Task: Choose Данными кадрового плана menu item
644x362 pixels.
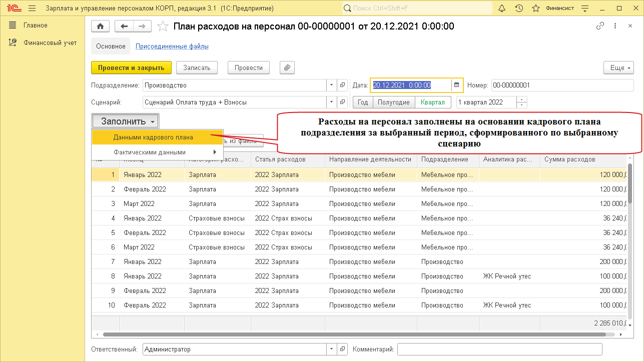Action: [x=153, y=137]
